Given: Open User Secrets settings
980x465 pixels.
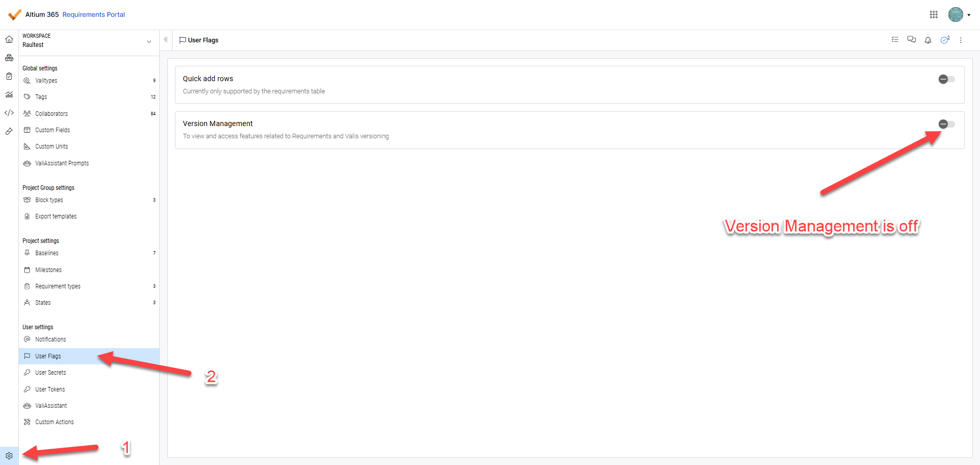Looking at the screenshot, I should pyautogui.click(x=89, y=373).
